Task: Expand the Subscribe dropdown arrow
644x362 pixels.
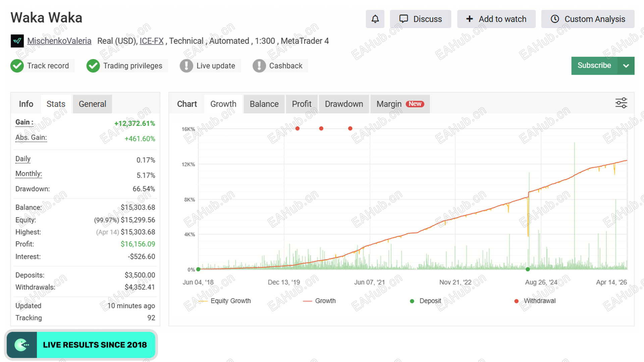Action: 626,66
